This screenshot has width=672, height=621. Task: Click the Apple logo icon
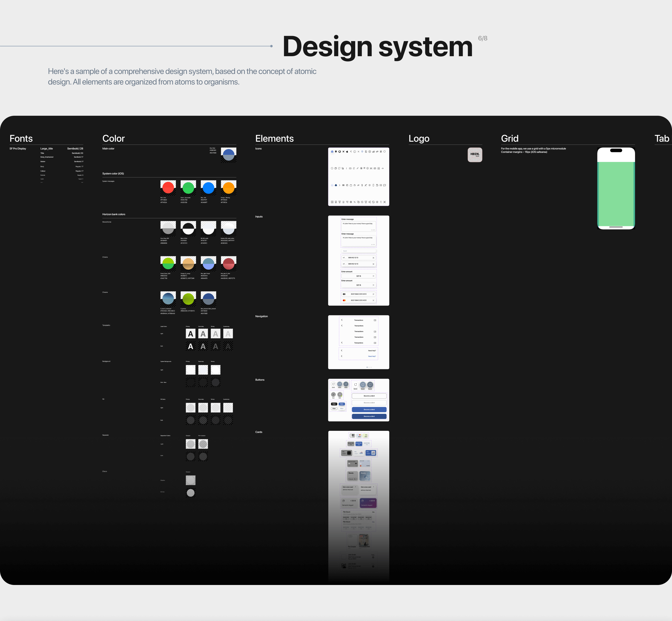347,152
